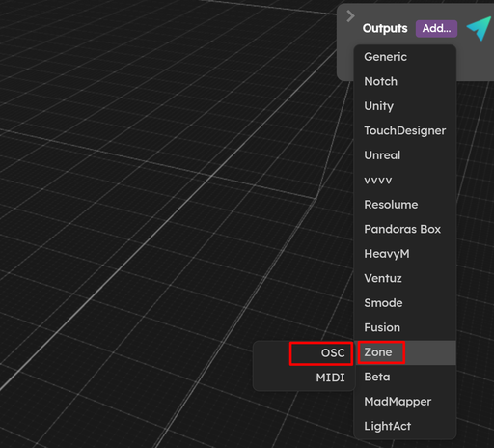Open the Zone submenu item

coord(405,352)
